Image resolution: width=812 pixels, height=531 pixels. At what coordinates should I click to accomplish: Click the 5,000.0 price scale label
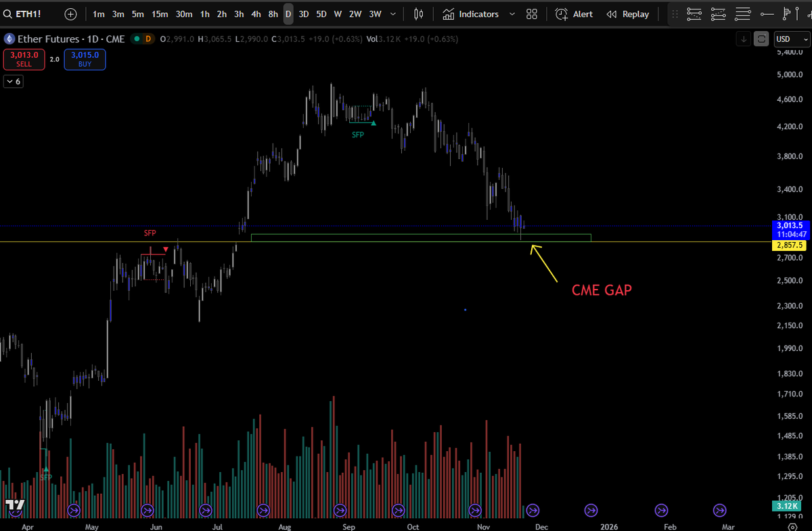pos(790,74)
